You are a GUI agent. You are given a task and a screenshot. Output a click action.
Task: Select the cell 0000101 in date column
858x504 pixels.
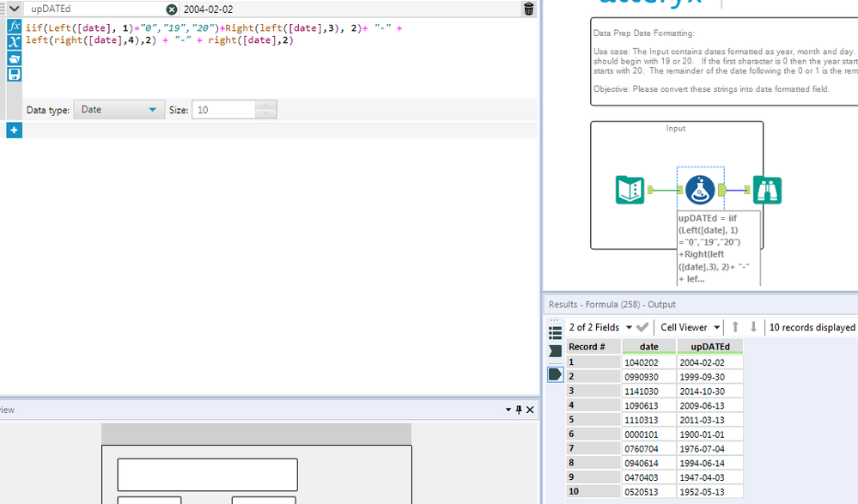tap(649, 434)
